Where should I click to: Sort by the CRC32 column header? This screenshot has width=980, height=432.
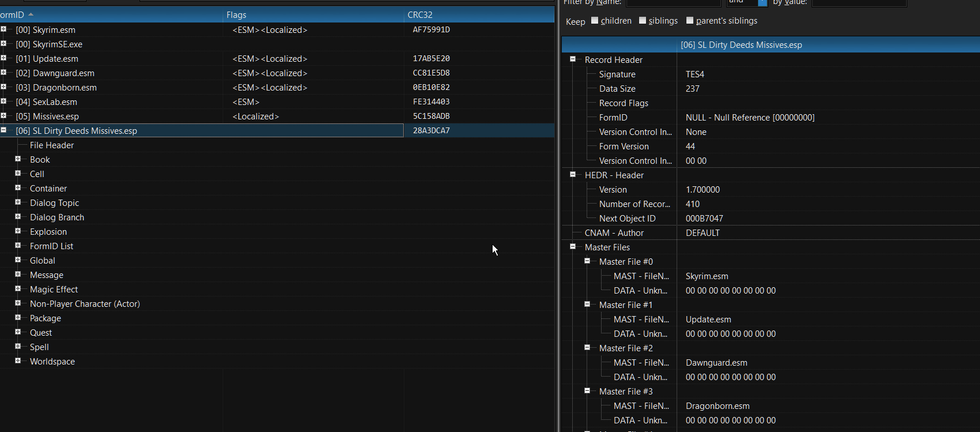(479, 14)
